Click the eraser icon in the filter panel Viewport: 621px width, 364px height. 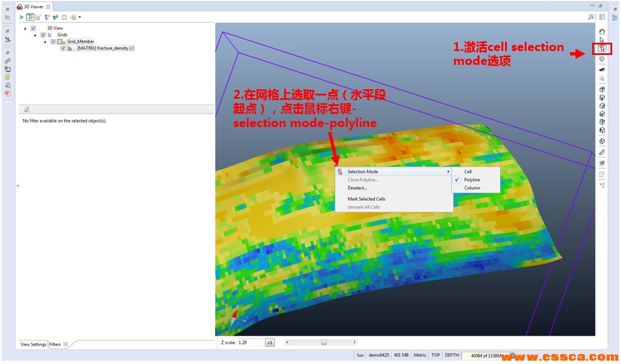pyautogui.click(x=27, y=109)
